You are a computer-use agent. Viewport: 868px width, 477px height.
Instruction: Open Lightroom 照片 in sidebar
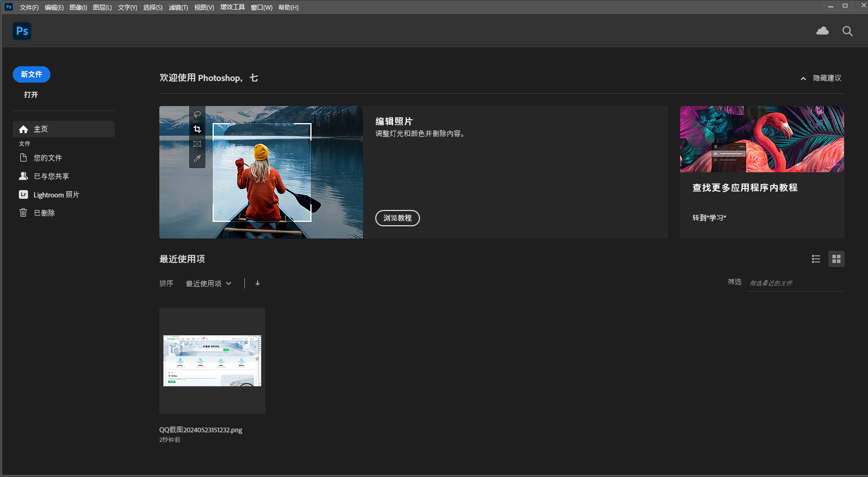coord(56,195)
